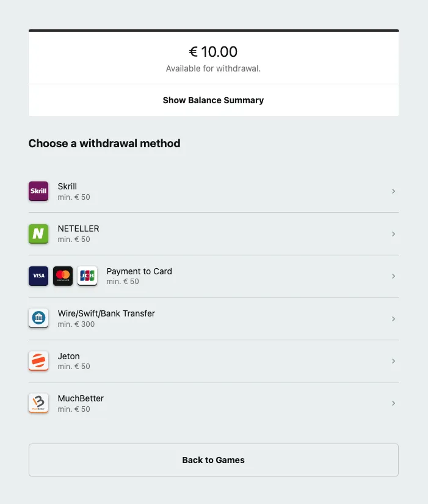Click the green NETELLER icon
This screenshot has width=428, height=504.
[x=38, y=233]
